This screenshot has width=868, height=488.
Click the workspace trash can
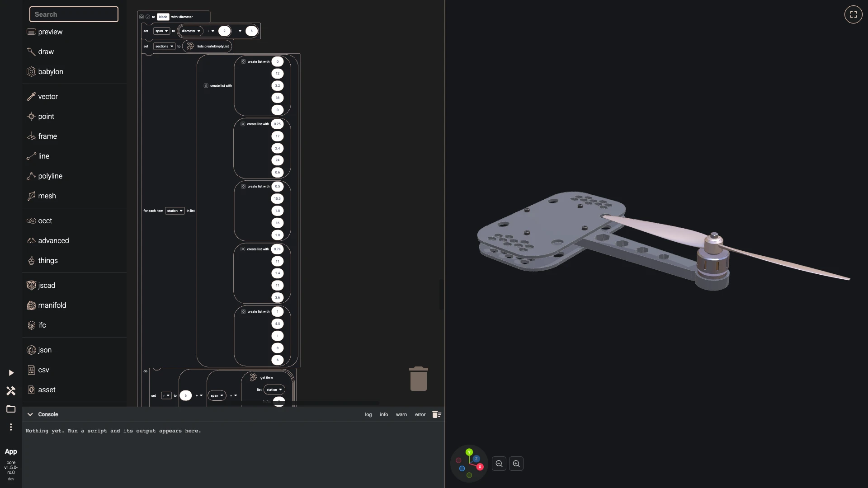(419, 379)
